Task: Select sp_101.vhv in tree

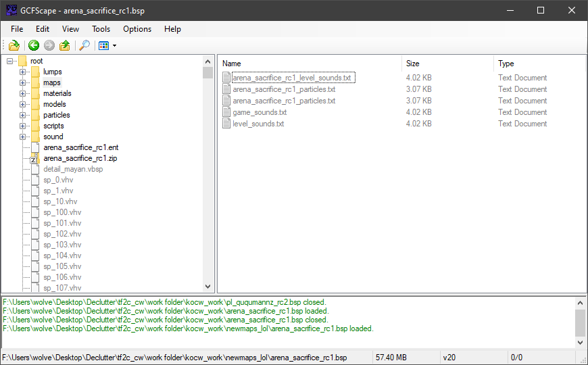Action: (62, 223)
